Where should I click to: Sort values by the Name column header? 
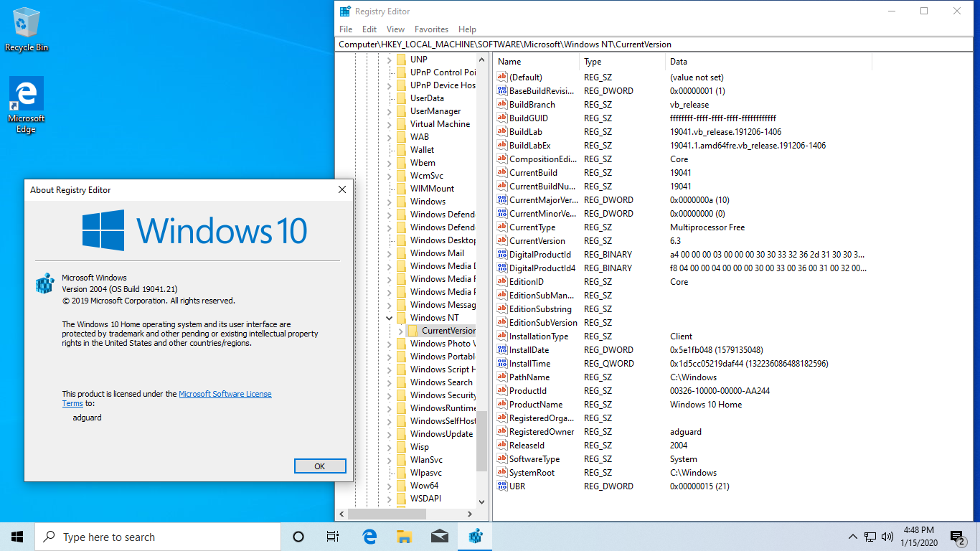pos(536,62)
